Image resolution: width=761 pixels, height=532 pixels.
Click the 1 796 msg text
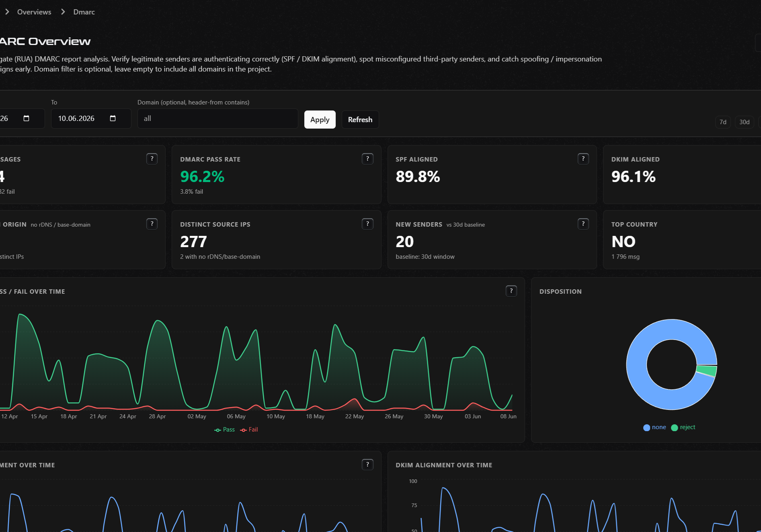click(626, 257)
